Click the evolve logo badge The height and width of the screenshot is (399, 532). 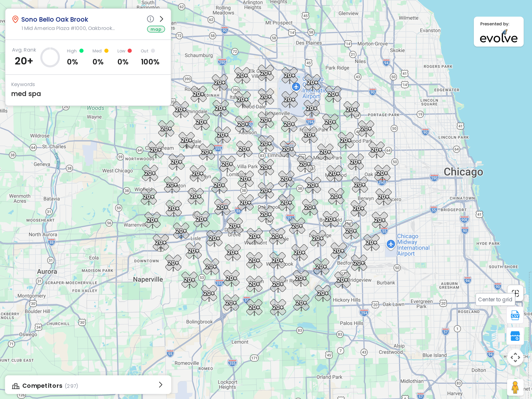498,32
